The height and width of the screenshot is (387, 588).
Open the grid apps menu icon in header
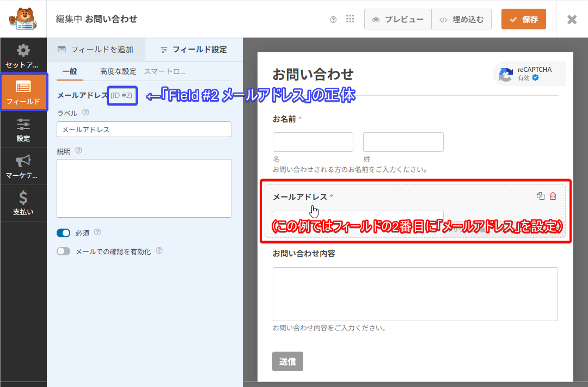coord(351,19)
